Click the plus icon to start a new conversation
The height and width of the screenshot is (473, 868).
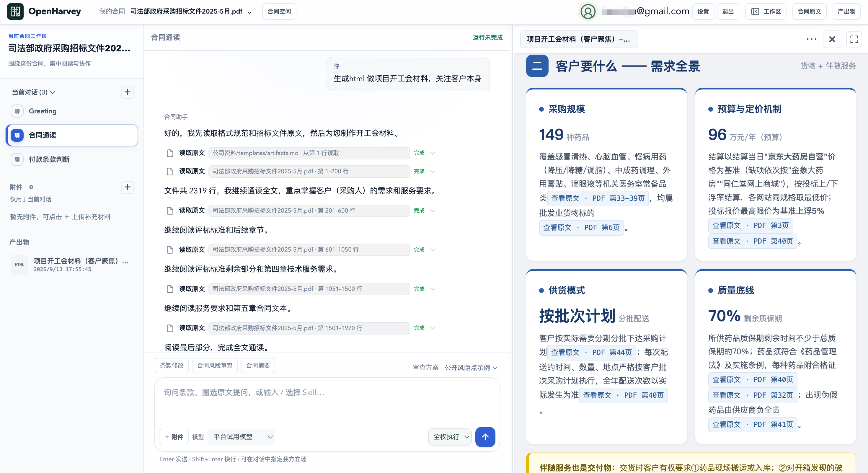[127, 92]
